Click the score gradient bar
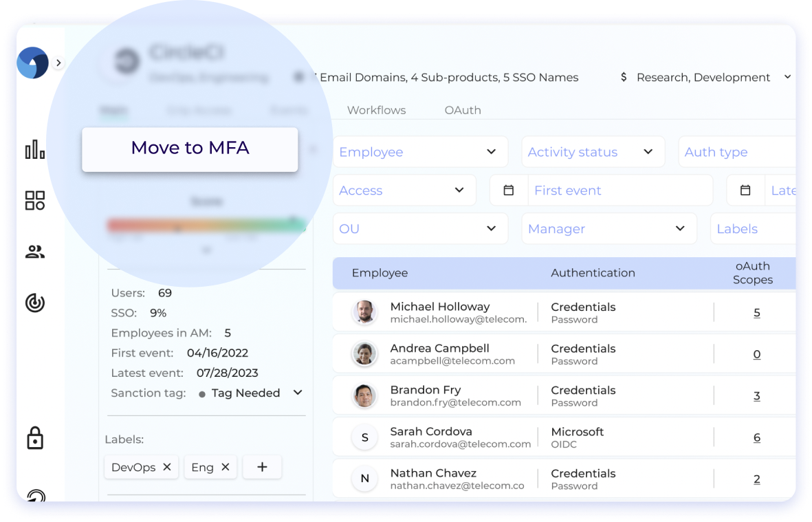The width and height of the screenshot is (812, 522). 206,225
